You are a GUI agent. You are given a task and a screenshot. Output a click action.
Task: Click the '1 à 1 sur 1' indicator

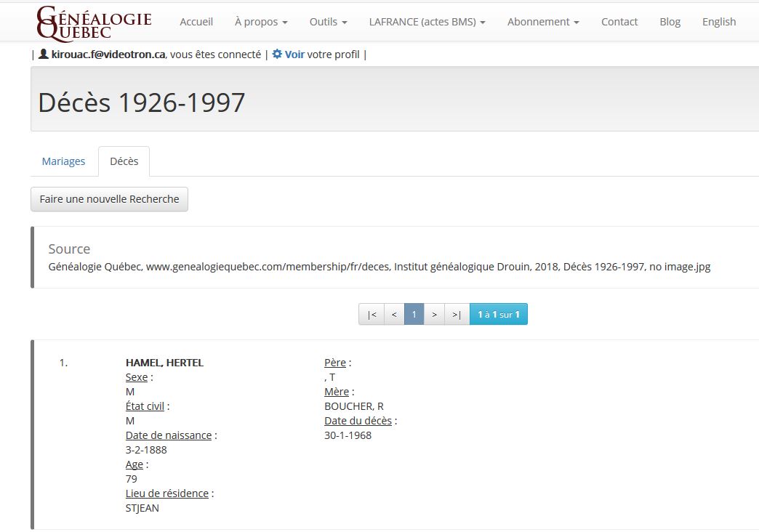[x=499, y=314]
